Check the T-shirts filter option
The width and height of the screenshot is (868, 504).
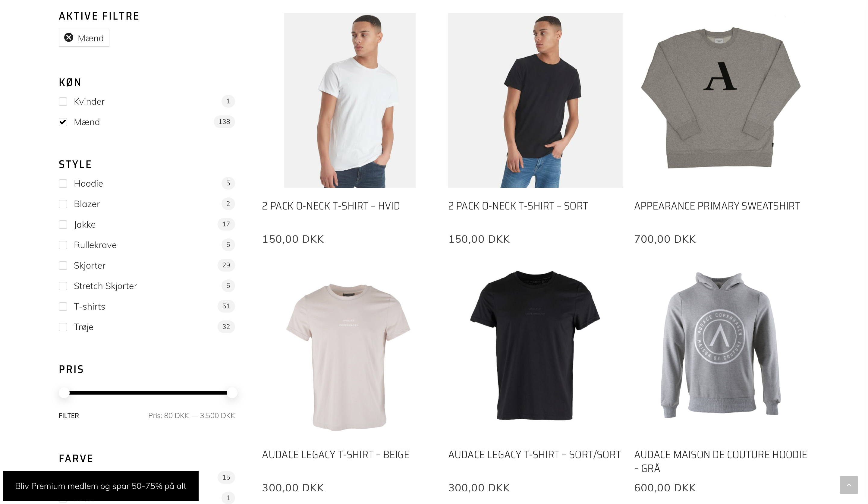(x=63, y=307)
